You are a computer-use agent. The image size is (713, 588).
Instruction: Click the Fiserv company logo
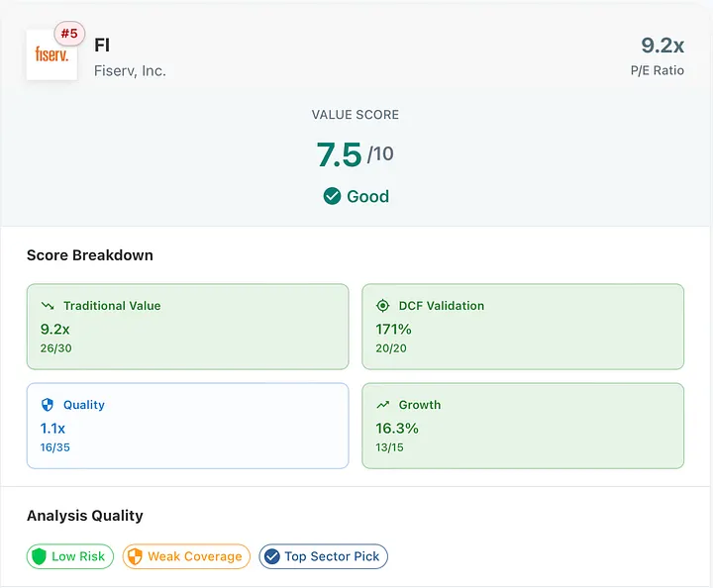[x=51, y=55]
